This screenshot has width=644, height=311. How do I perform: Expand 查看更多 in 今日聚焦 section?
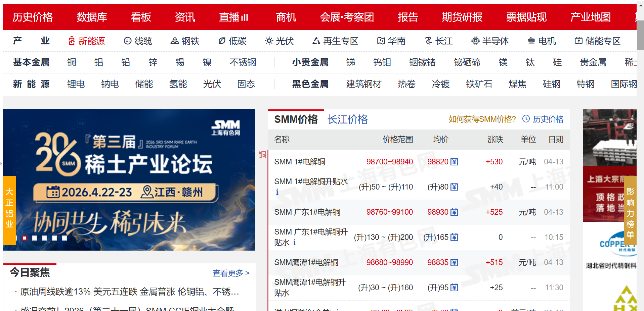pyautogui.click(x=231, y=273)
